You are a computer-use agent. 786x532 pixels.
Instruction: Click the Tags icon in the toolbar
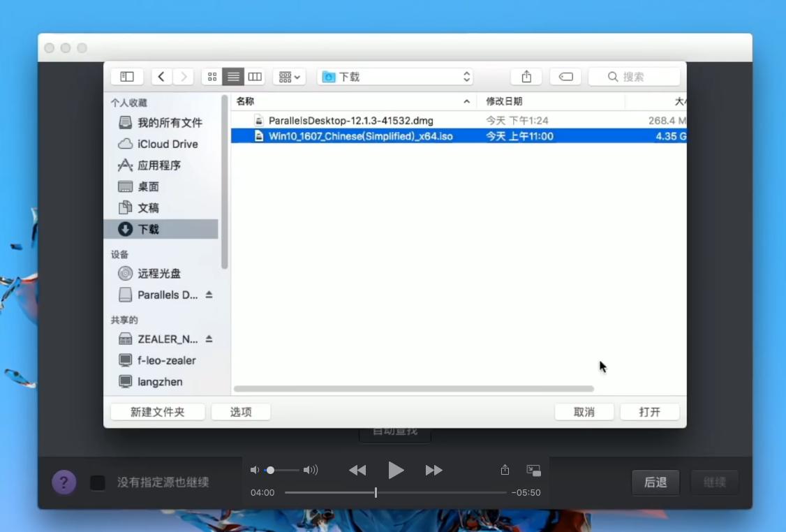[x=565, y=77]
